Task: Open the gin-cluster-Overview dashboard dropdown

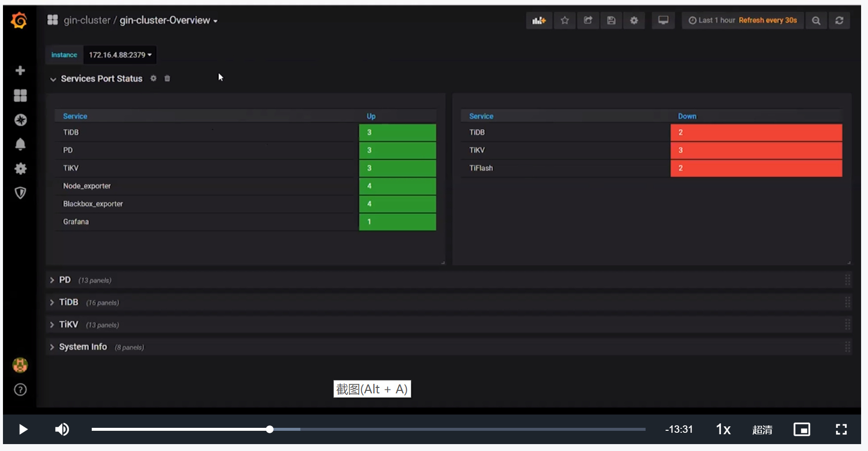Action: click(x=169, y=20)
